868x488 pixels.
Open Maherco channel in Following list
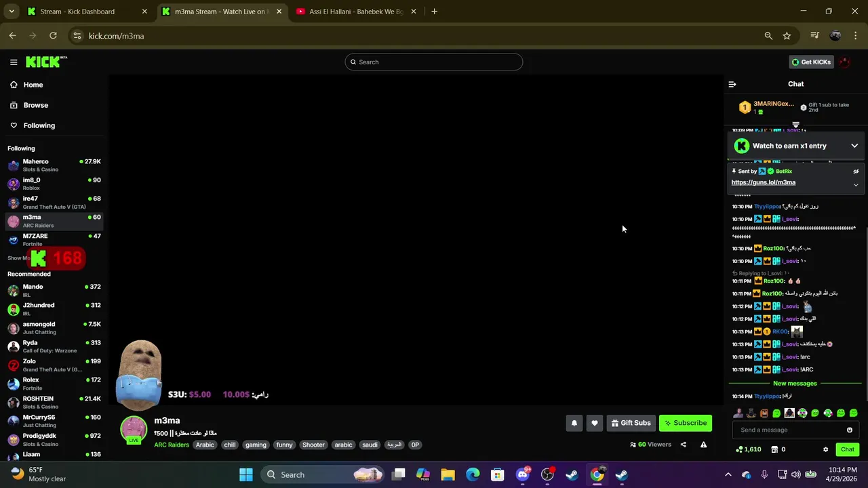(x=54, y=165)
